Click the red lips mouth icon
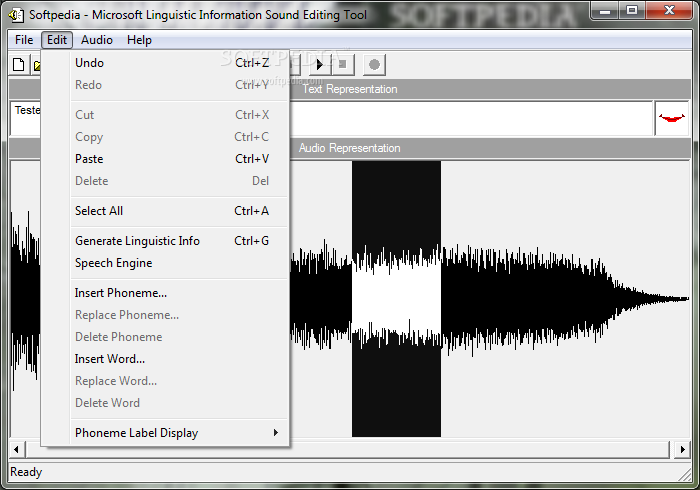The width and height of the screenshot is (700, 490). pyautogui.click(x=671, y=118)
